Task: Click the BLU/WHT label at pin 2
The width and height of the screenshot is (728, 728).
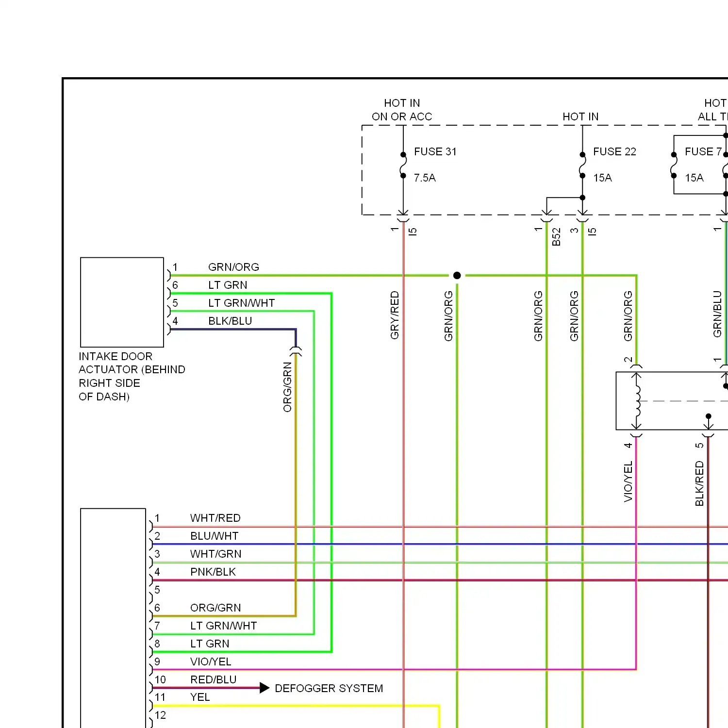Action: 214,536
